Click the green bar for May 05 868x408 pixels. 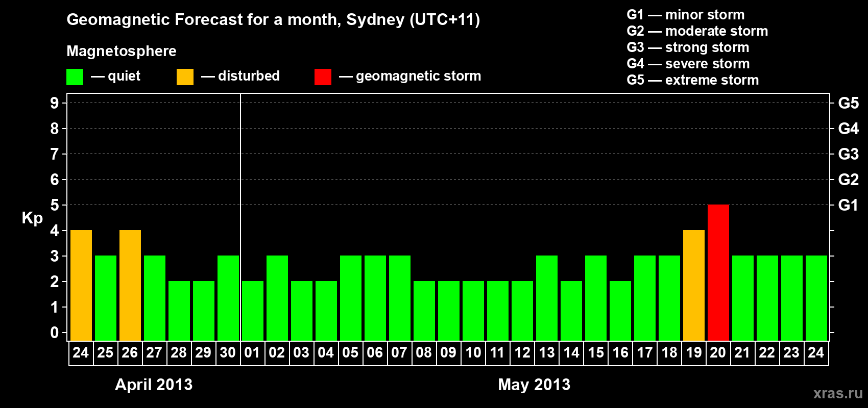coord(351,298)
